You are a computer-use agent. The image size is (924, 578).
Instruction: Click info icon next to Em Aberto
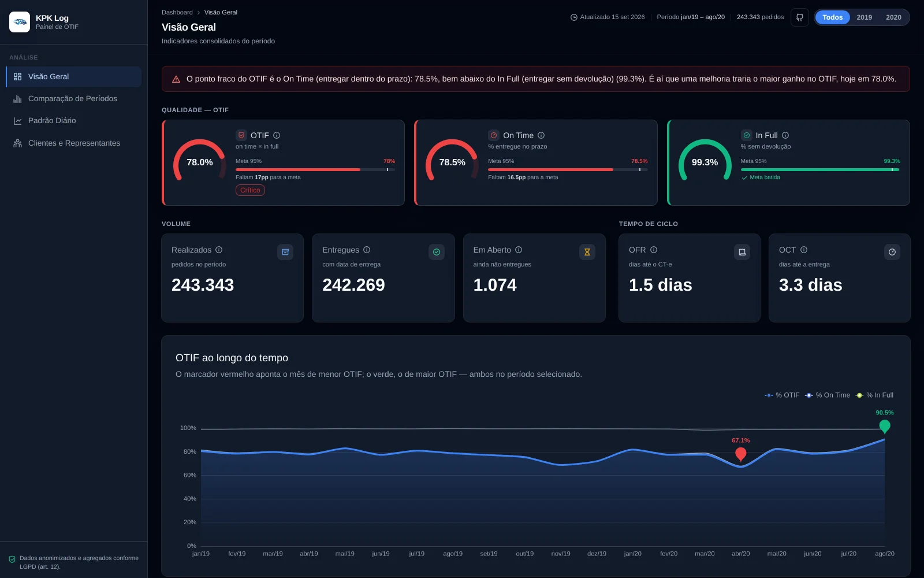click(519, 250)
